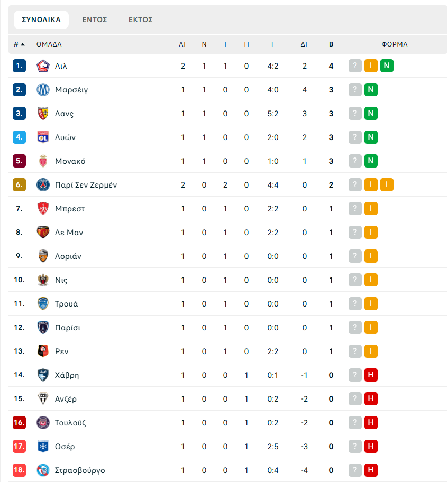Click the second orange I badge for Παρί Σεν Ζερμέν
The width and height of the screenshot is (448, 482).
[x=387, y=185]
